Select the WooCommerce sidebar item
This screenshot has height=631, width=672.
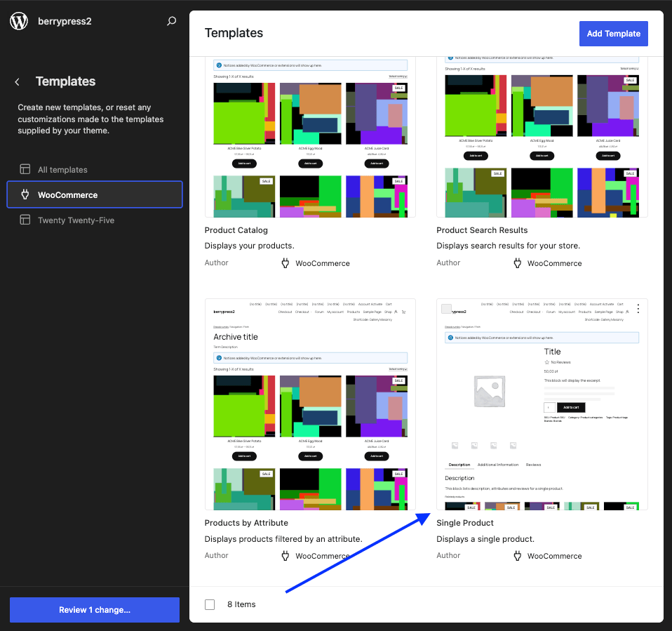[95, 194]
